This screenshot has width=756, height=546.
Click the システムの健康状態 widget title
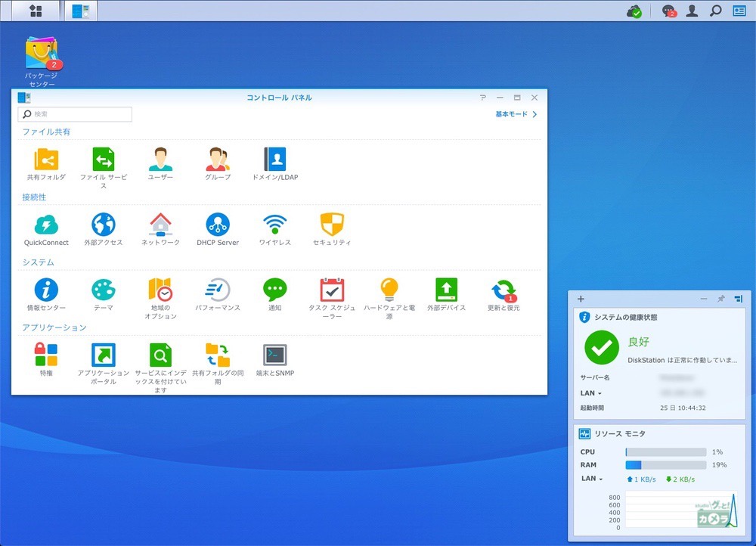pos(625,317)
